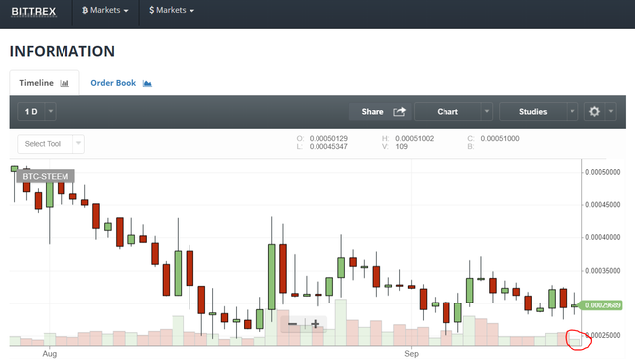Click the high value 0.00051002
Viewport: 635px width, 364px height.
[x=415, y=139]
